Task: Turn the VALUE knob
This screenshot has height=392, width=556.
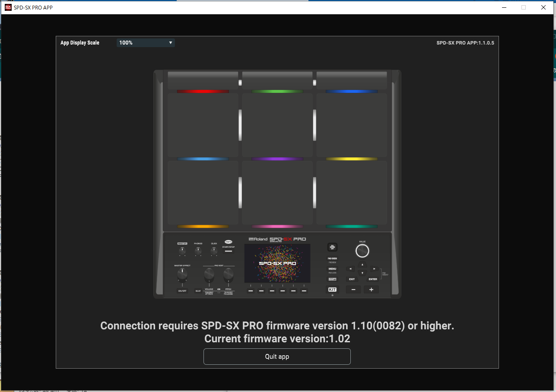Action: (362, 251)
